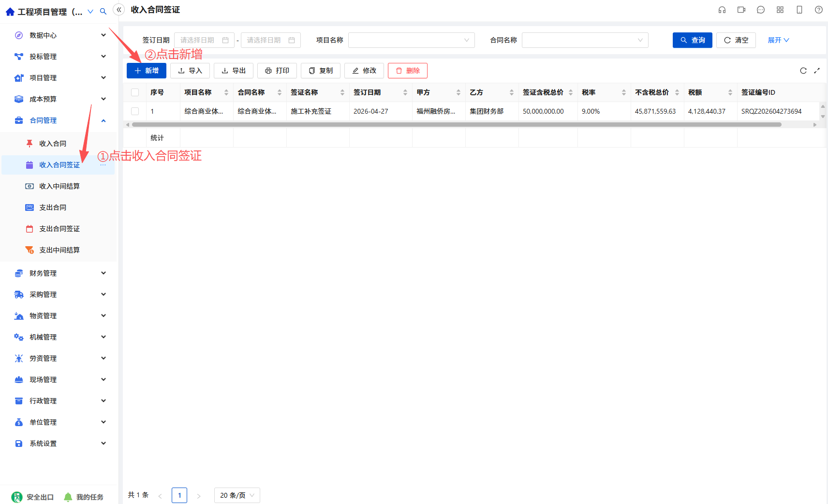Click the 机械管理 gears icon
The height and width of the screenshot is (504, 828).
click(19, 337)
